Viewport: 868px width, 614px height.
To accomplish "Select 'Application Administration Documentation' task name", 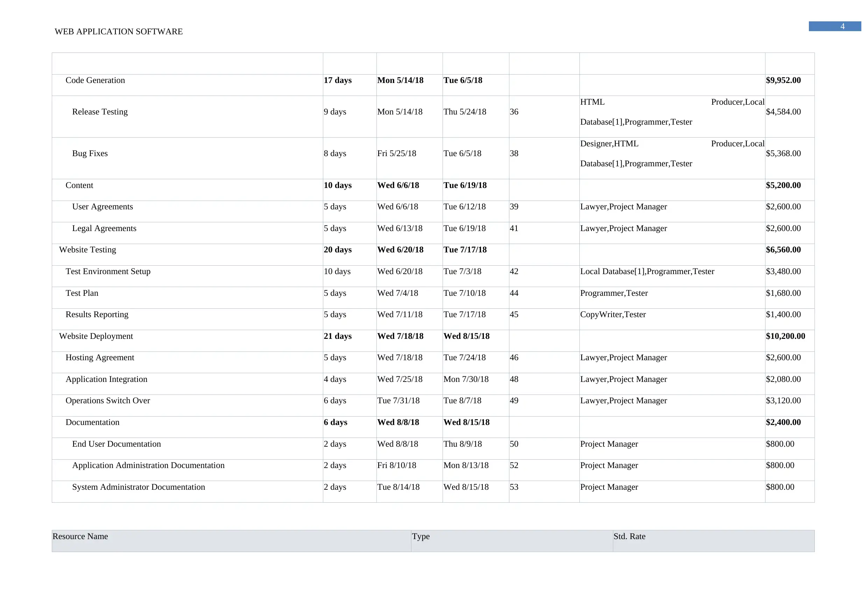I will coord(148,465).
